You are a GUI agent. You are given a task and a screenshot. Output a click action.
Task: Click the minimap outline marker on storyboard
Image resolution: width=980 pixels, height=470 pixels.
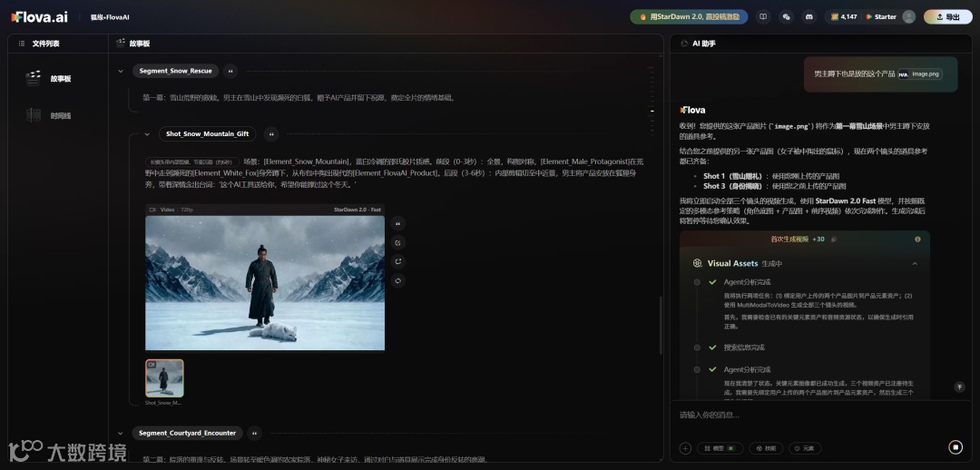[x=652, y=112]
